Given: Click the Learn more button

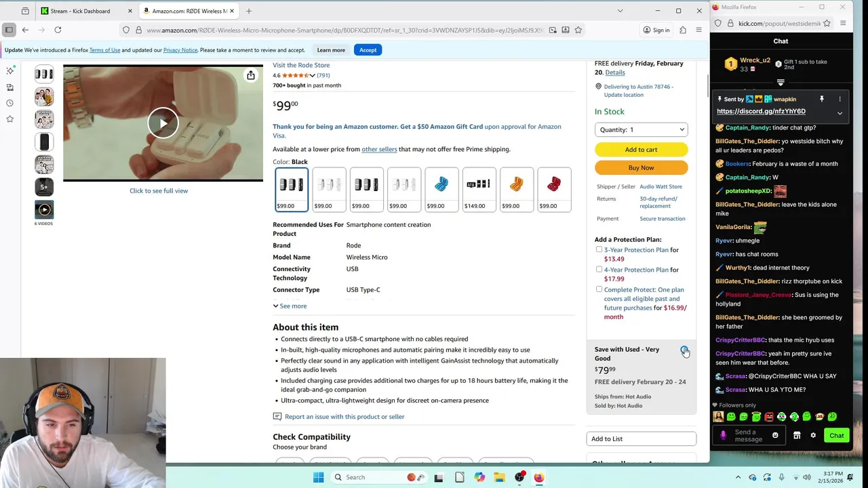Looking at the screenshot, I should 331,50.
